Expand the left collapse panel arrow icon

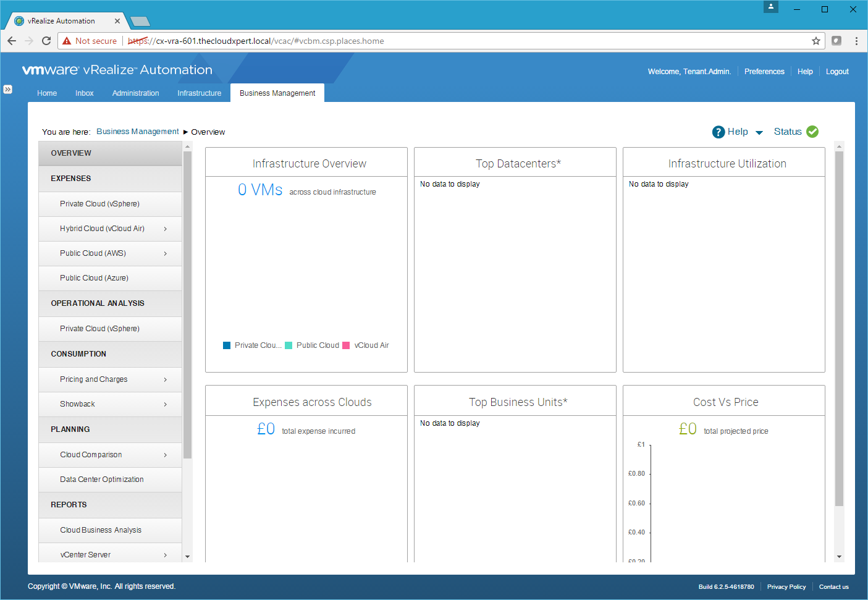point(7,89)
